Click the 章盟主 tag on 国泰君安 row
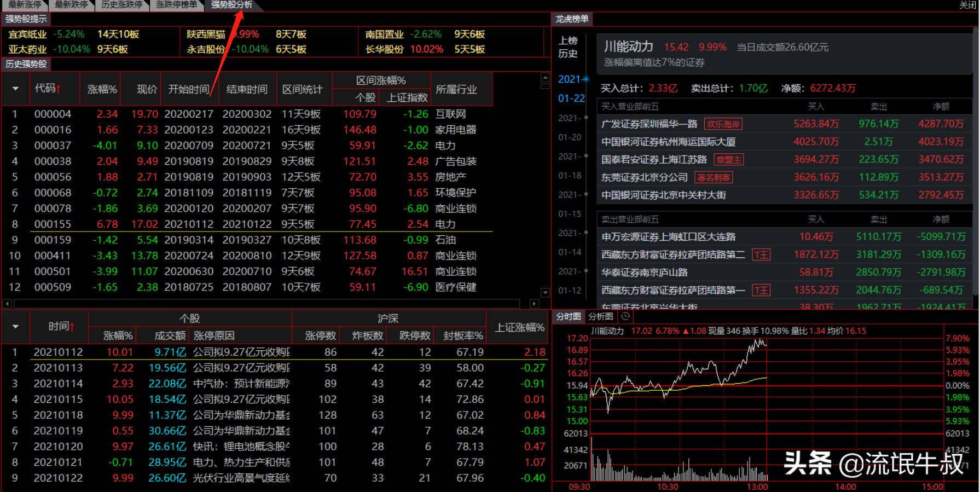This screenshot has height=492, width=980. pos(728,160)
